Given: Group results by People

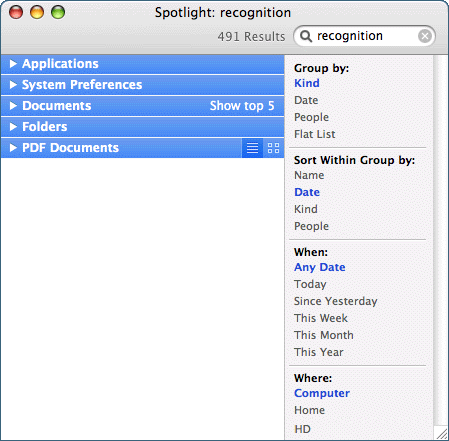Looking at the screenshot, I should click(311, 117).
